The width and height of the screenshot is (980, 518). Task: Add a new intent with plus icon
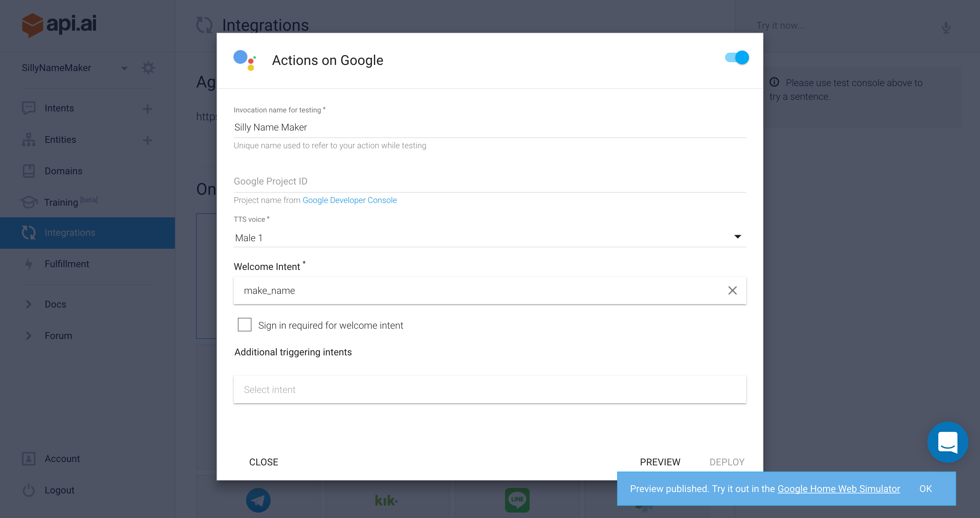(148, 109)
